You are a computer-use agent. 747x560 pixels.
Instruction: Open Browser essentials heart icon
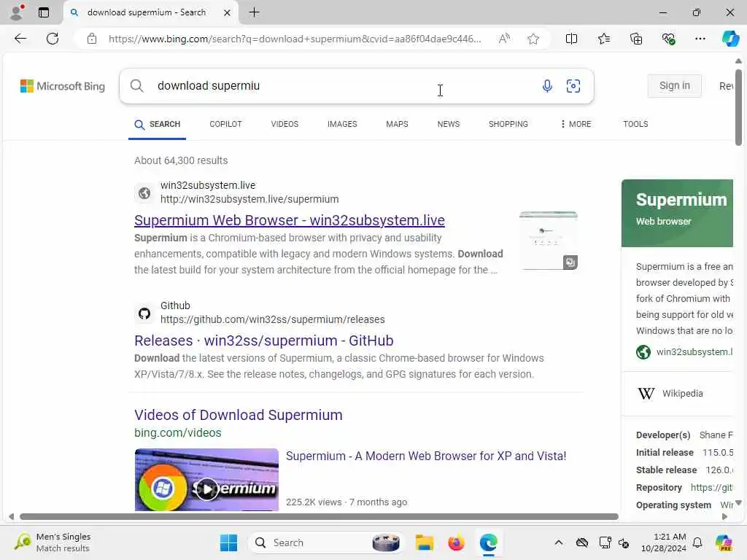(x=668, y=39)
